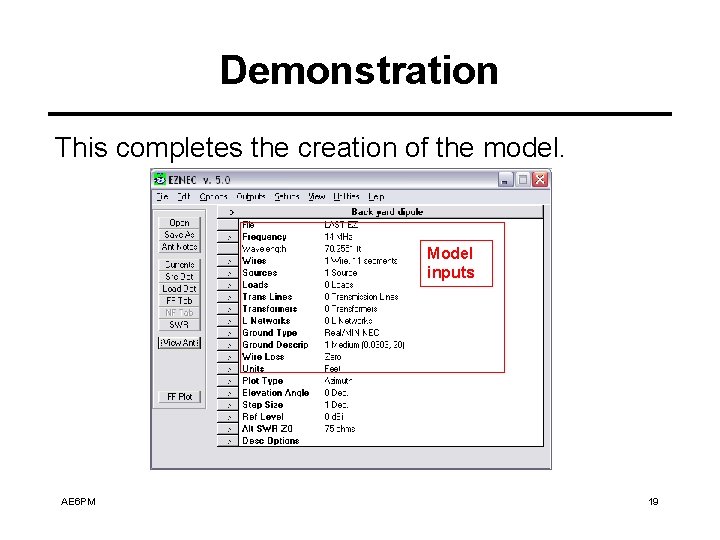The image size is (720, 540).
Task: Click the FF Tab button
Action: pyautogui.click(x=179, y=301)
